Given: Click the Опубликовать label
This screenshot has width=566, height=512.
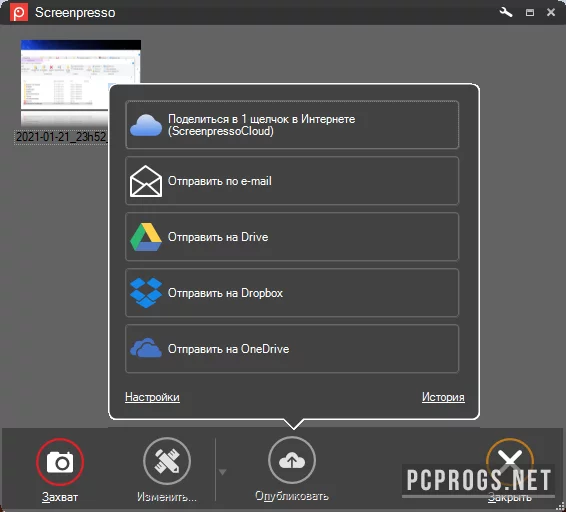Looking at the screenshot, I should (292, 496).
